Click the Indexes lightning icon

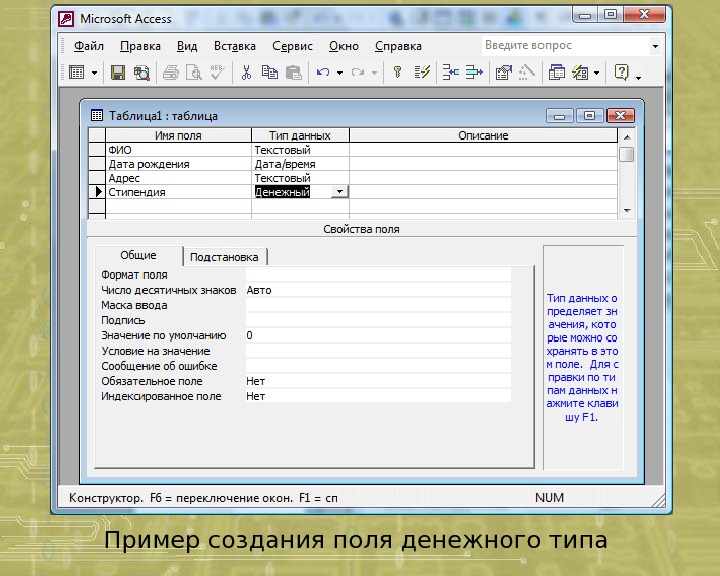point(422,73)
